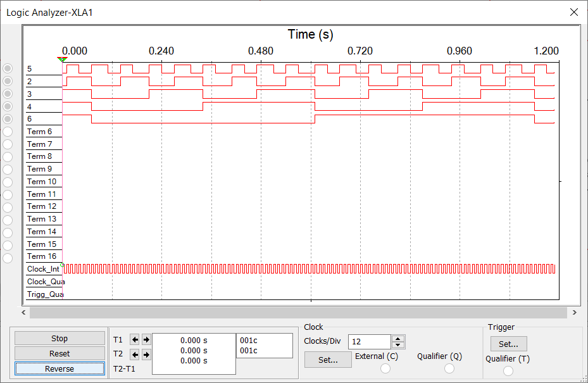Viewport: 588px width, 383px height.
Task: Click the T1/T2 time readout box
Action: (194, 354)
